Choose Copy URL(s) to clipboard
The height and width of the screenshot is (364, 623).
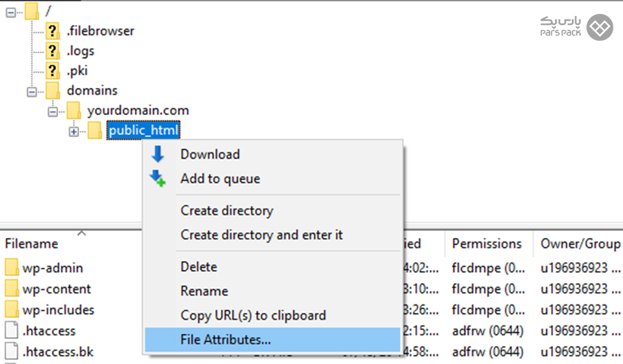click(x=253, y=316)
